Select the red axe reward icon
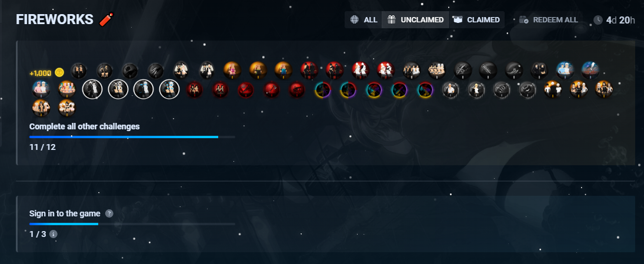This screenshot has height=264, width=644. click(272, 89)
